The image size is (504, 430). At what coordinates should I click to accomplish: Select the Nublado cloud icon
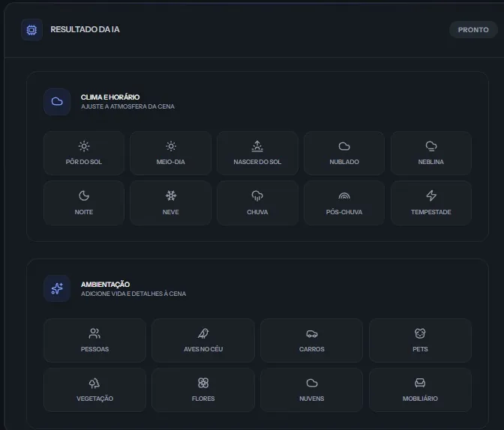344,146
